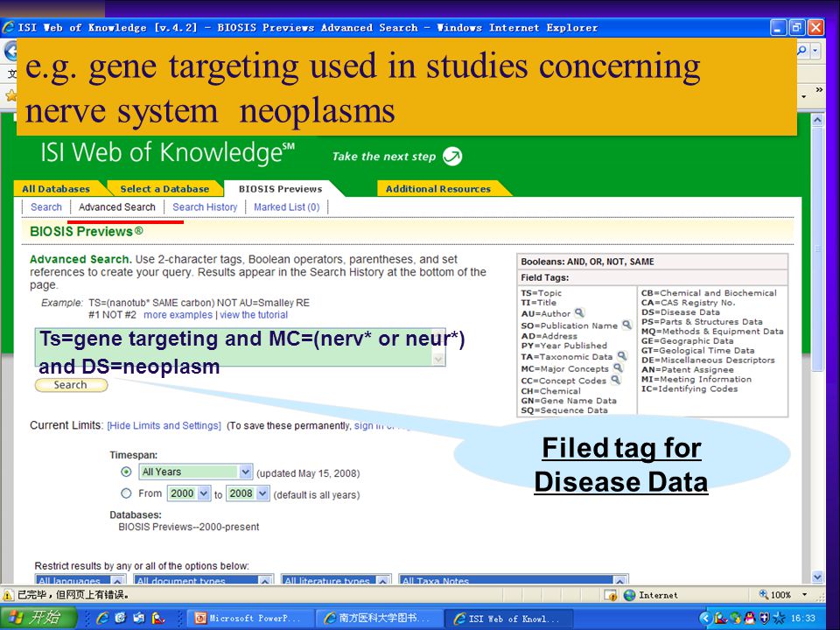Open the zoom level 100% dropdown arrow

[x=804, y=595]
